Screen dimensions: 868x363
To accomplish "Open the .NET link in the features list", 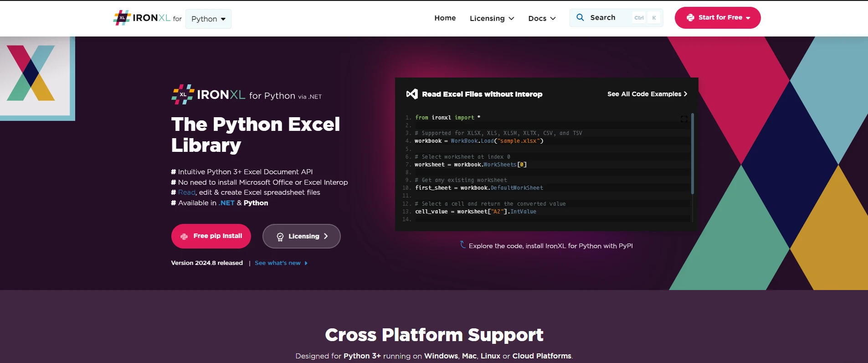I will coord(226,203).
